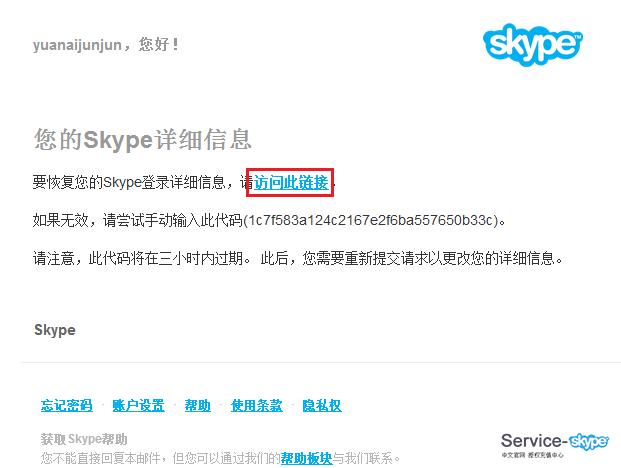The height and width of the screenshot is (468, 621).
Task: Click the 获取Skype帮助 footer heading
Action: click(84, 439)
